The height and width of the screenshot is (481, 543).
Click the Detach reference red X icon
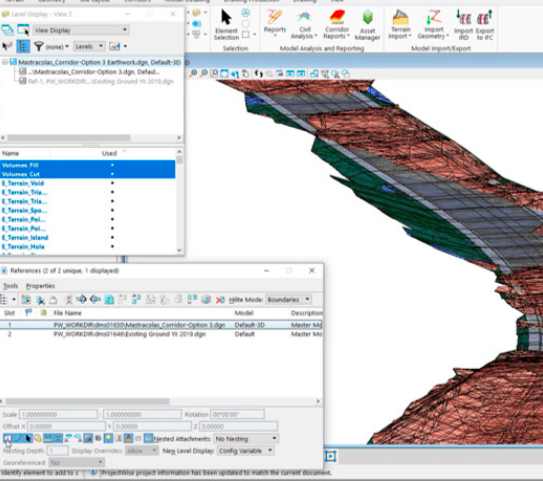pos(220,300)
